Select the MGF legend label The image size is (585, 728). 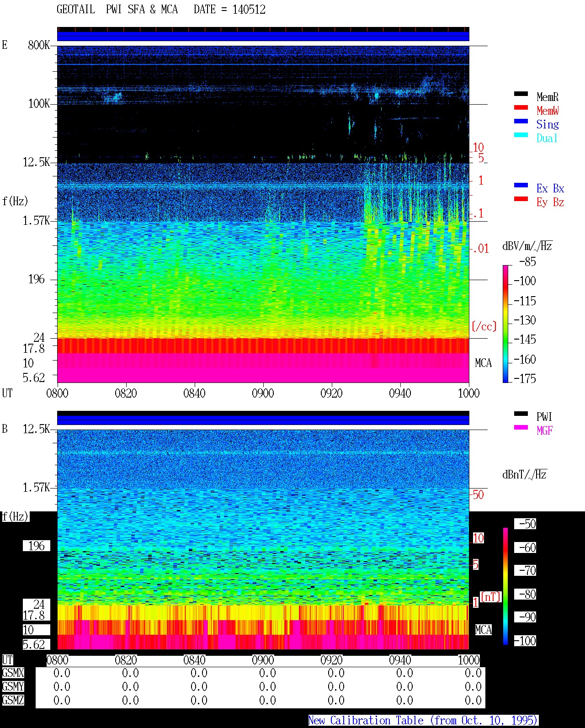[x=545, y=430]
